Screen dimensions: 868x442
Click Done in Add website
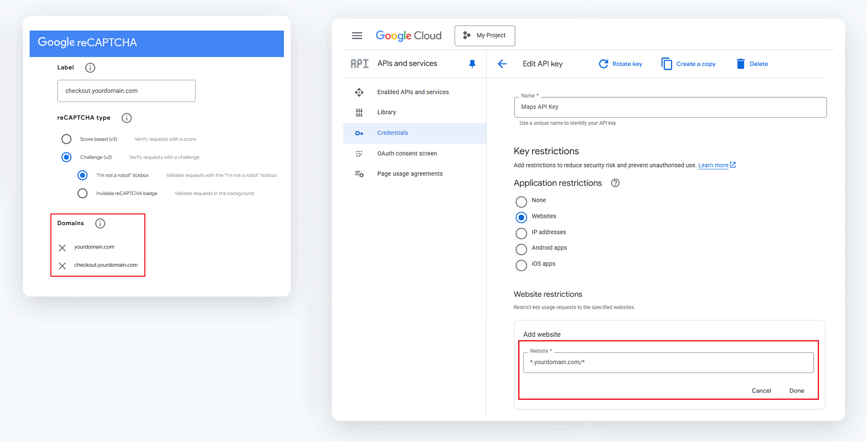pyautogui.click(x=796, y=390)
